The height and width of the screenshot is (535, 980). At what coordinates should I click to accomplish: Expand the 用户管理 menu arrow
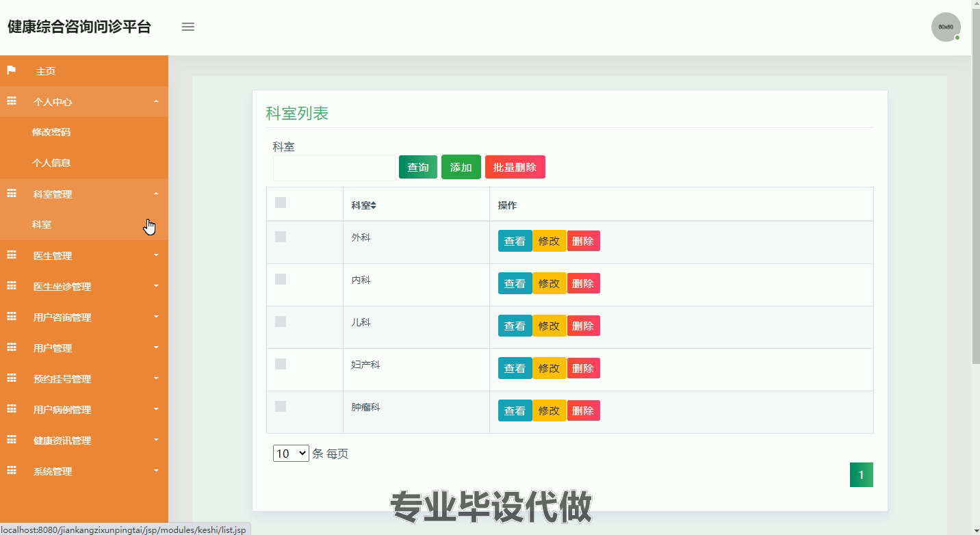tap(156, 348)
